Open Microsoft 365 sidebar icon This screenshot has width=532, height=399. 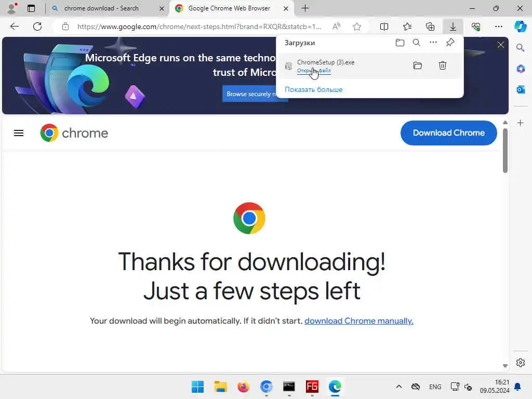click(521, 69)
